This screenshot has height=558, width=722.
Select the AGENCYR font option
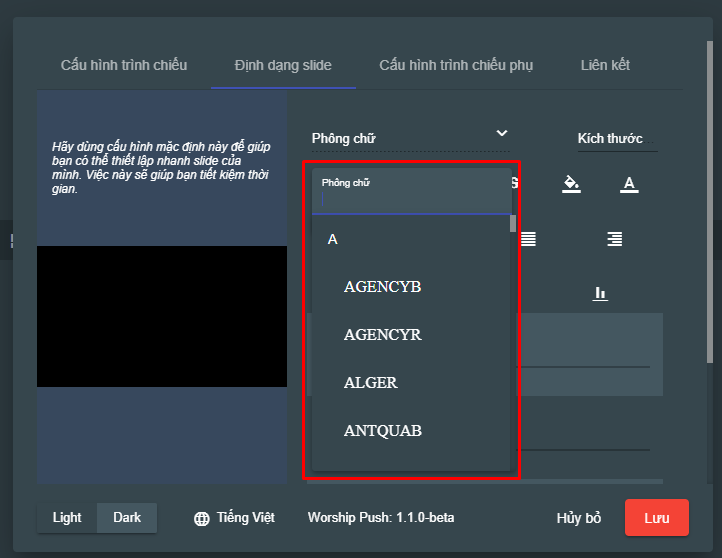(412, 335)
